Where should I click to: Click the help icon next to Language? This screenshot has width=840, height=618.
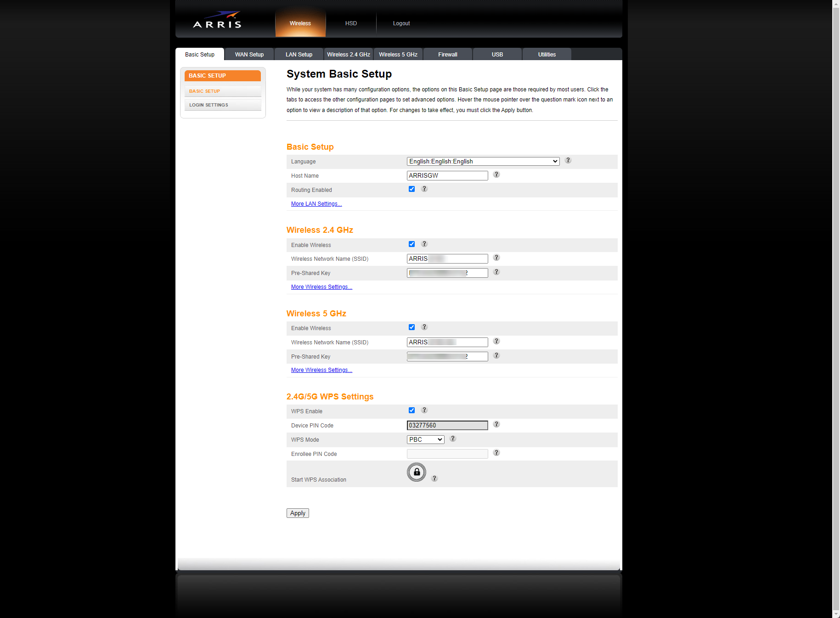pyautogui.click(x=568, y=161)
